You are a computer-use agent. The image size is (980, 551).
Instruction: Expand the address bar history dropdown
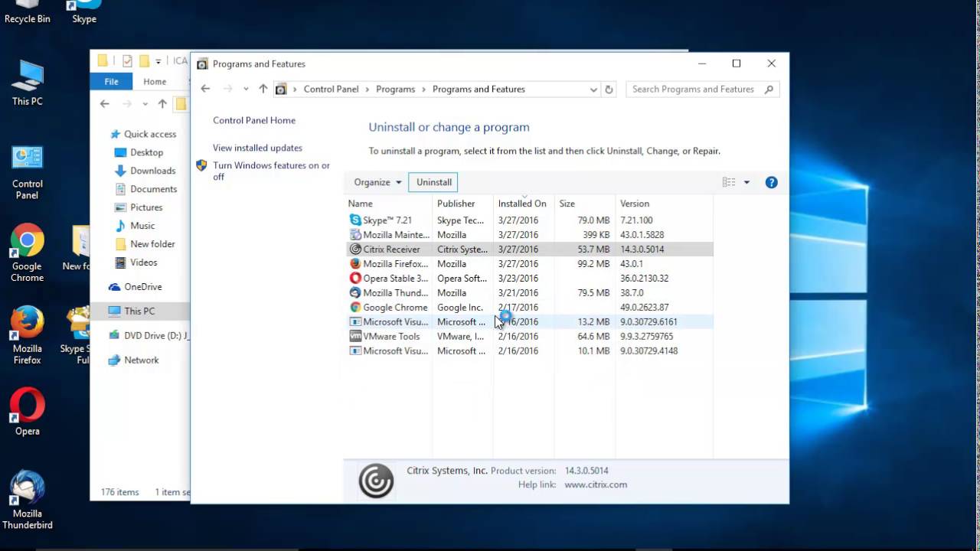(x=593, y=90)
